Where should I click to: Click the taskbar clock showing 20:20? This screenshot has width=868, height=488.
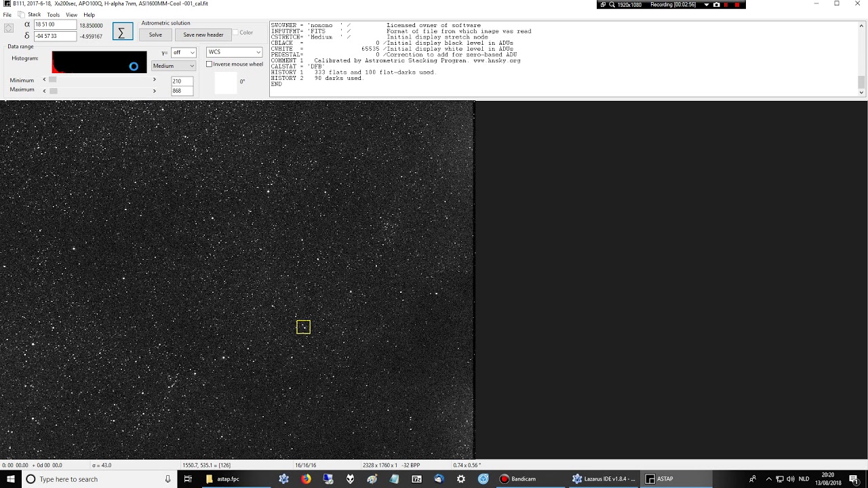click(x=828, y=479)
